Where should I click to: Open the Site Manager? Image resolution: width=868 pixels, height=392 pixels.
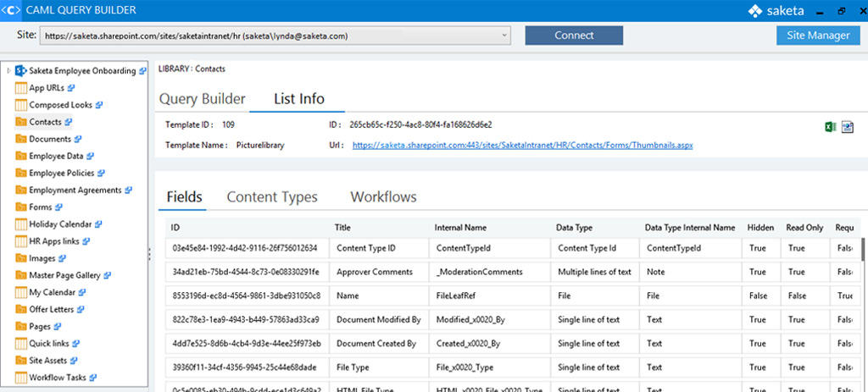[817, 36]
